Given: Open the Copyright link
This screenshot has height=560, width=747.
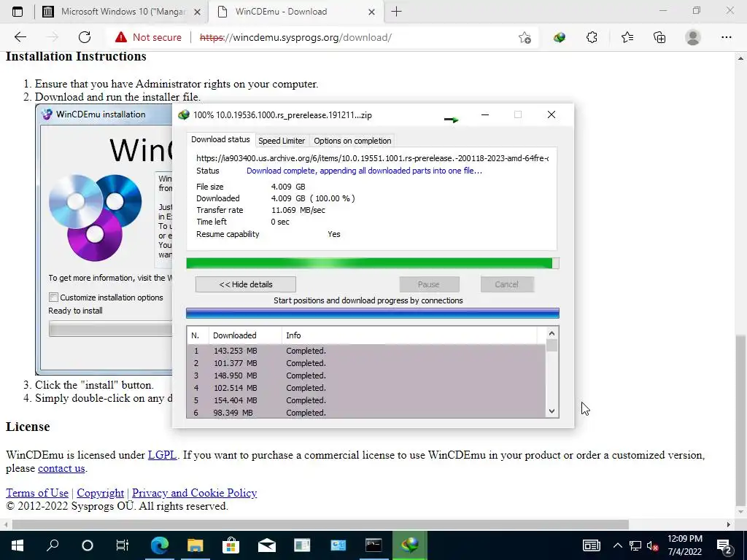Looking at the screenshot, I should click(100, 493).
